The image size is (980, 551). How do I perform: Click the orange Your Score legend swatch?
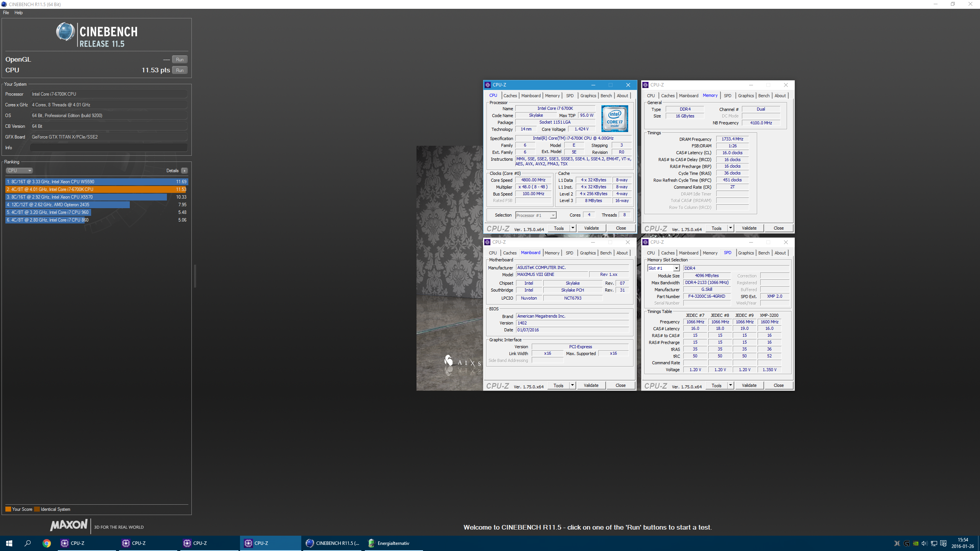(x=8, y=509)
